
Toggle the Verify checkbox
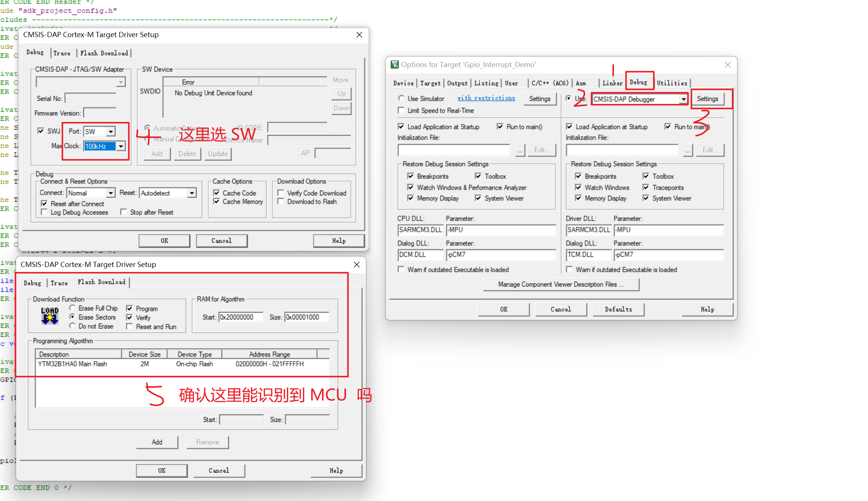point(129,317)
